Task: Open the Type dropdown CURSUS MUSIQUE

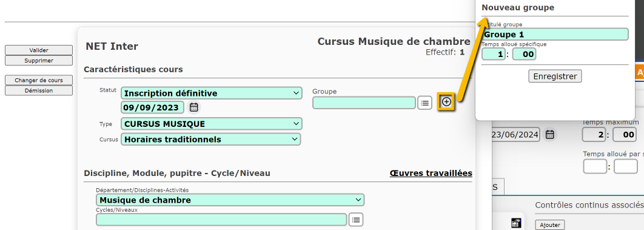Action: click(212, 124)
